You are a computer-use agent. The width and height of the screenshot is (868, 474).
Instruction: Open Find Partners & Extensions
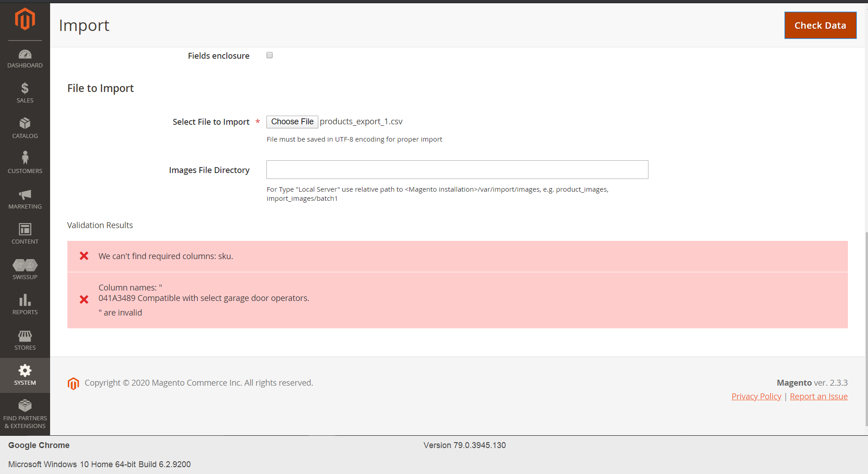click(25, 413)
